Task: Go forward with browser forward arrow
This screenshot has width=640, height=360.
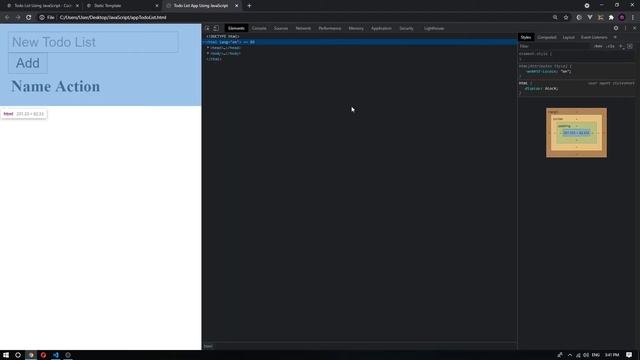Action: [18, 18]
